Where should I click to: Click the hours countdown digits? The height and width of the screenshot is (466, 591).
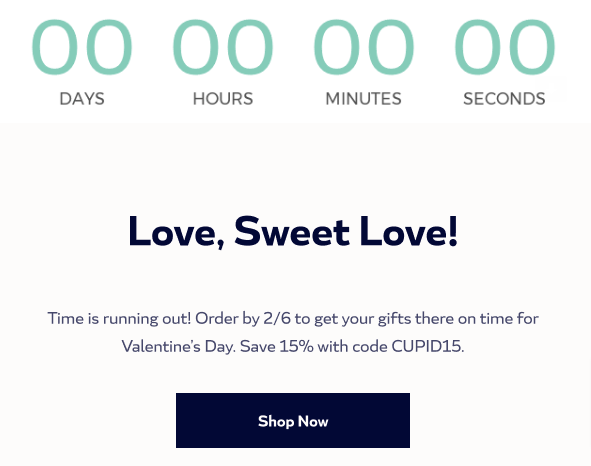[223, 47]
